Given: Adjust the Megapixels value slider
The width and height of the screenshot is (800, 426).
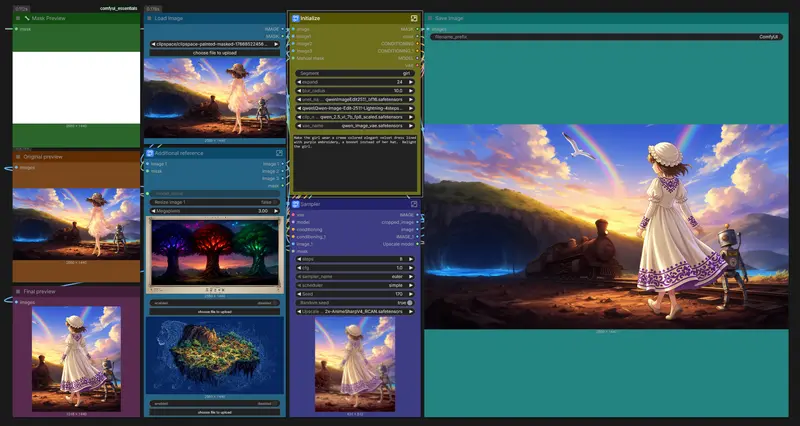Looking at the screenshot, I should (215, 211).
